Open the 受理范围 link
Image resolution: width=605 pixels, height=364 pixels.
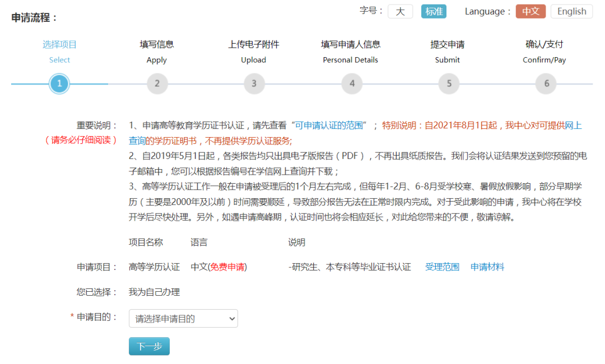click(x=442, y=267)
